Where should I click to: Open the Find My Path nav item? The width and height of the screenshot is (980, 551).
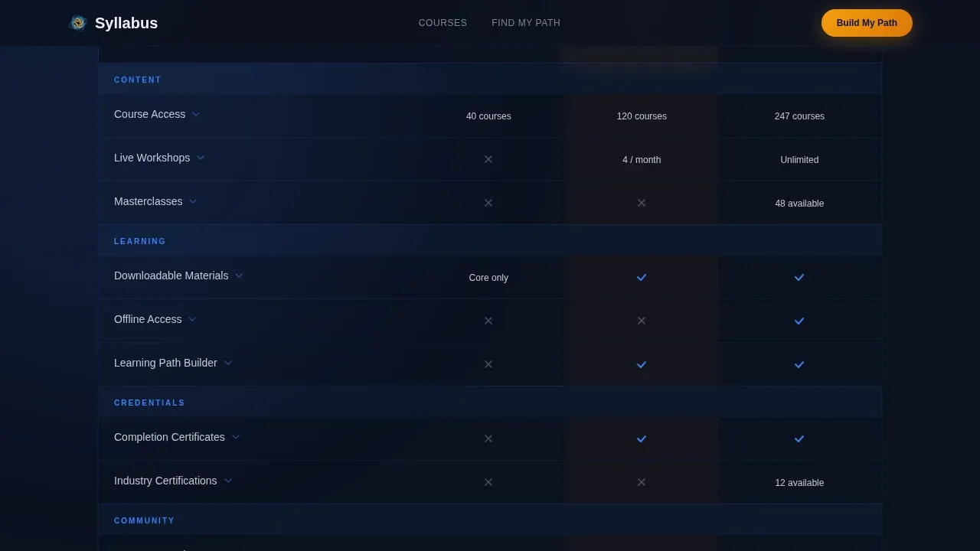(x=526, y=23)
